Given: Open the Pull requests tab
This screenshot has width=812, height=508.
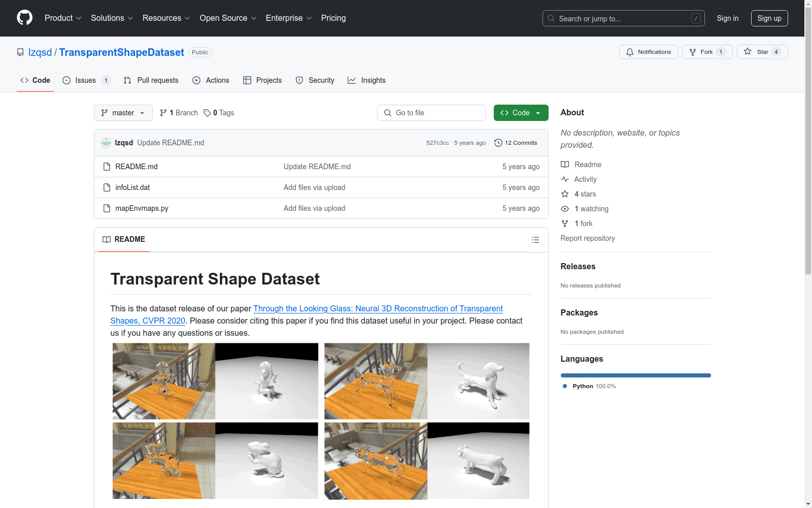Looking at the screenshot, I should click(x=151, y=80).
